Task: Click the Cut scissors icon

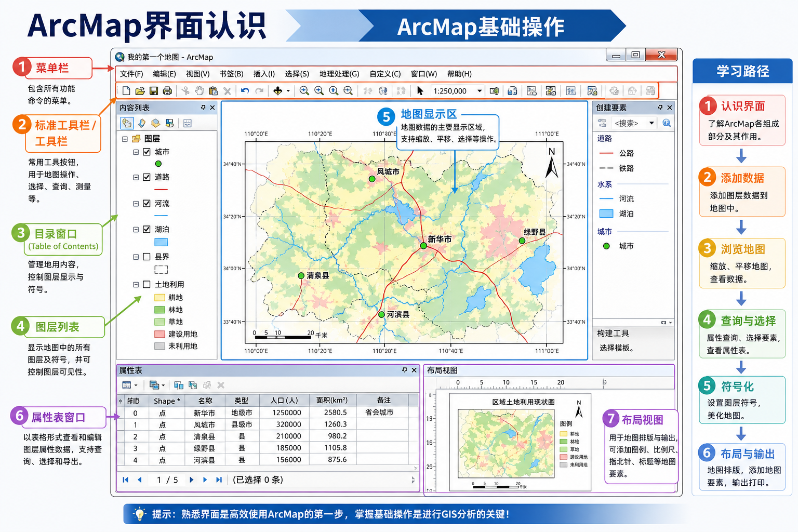Action: [185, 91]
